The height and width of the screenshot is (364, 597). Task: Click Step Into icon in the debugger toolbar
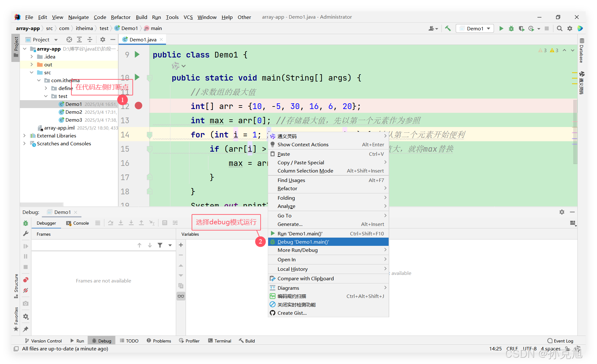(121, 223)
